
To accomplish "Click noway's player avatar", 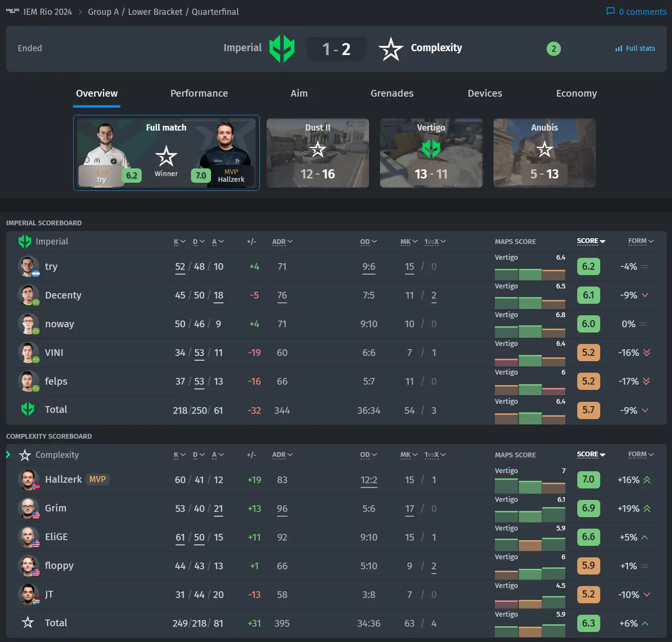I will pos(28,324).
